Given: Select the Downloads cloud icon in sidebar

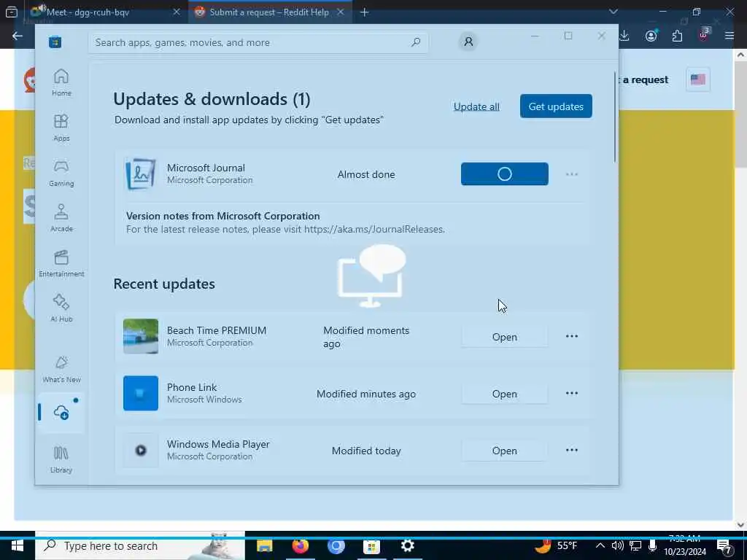Looking at the screenshot, I should point(61,413).
